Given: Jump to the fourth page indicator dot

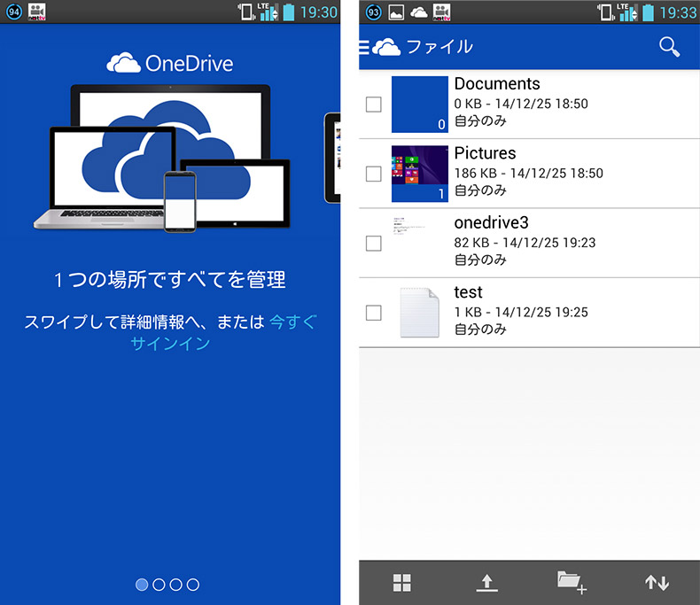Looking at the screenshot, I should click(x=193, y=585).
